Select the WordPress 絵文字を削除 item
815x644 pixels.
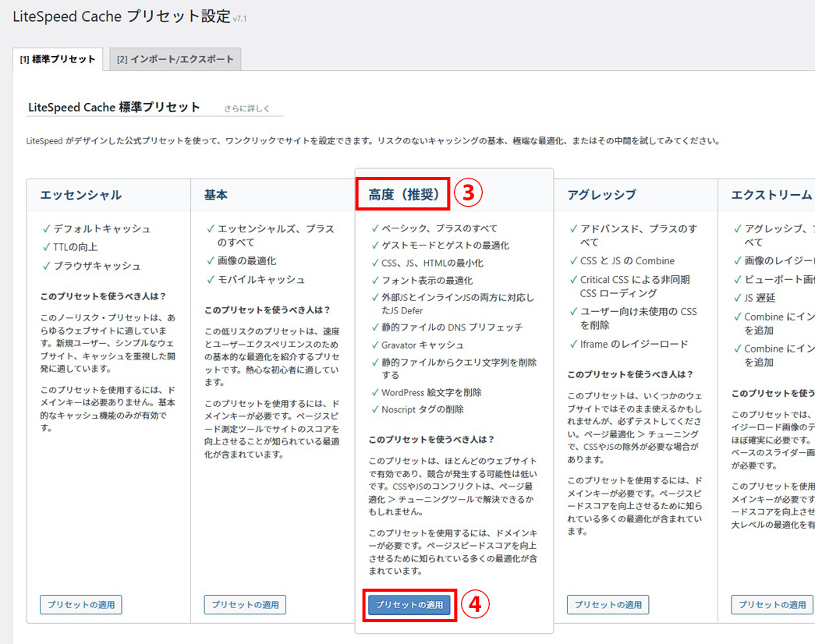pyautogui.click(x=431, y=392)
